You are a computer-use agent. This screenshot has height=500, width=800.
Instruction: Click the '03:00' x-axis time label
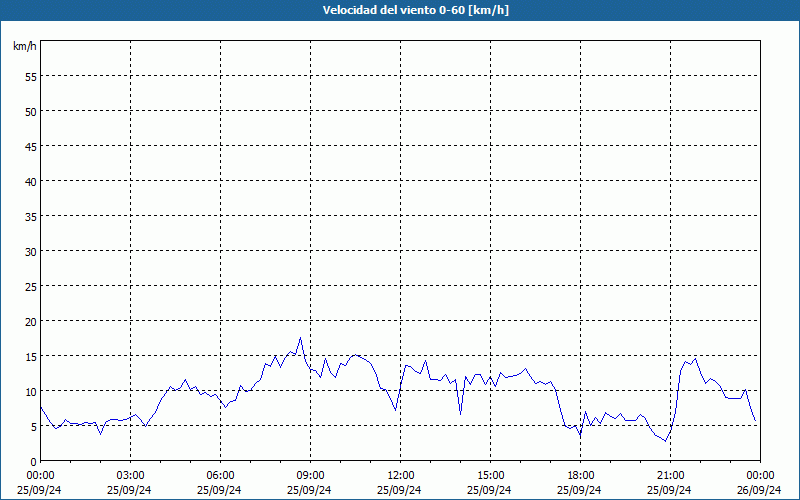131,476
